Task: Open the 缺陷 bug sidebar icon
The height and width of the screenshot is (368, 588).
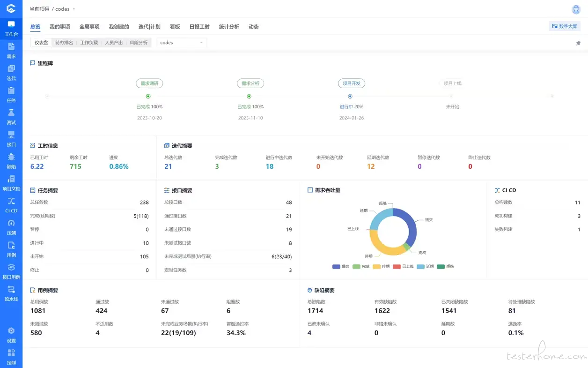Action: 11,161
